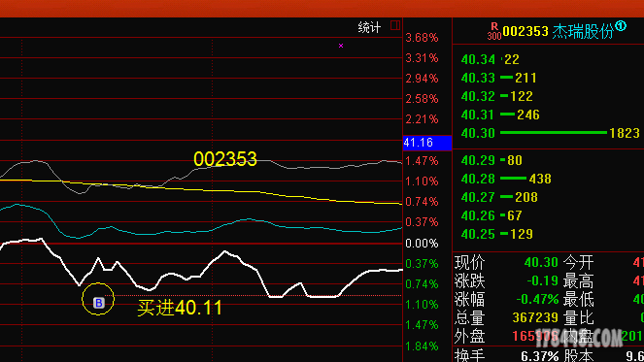This screenshot has width=644, height=362.
Task: Click the green 1.84% axis label
Action: (x=422, y=346)
